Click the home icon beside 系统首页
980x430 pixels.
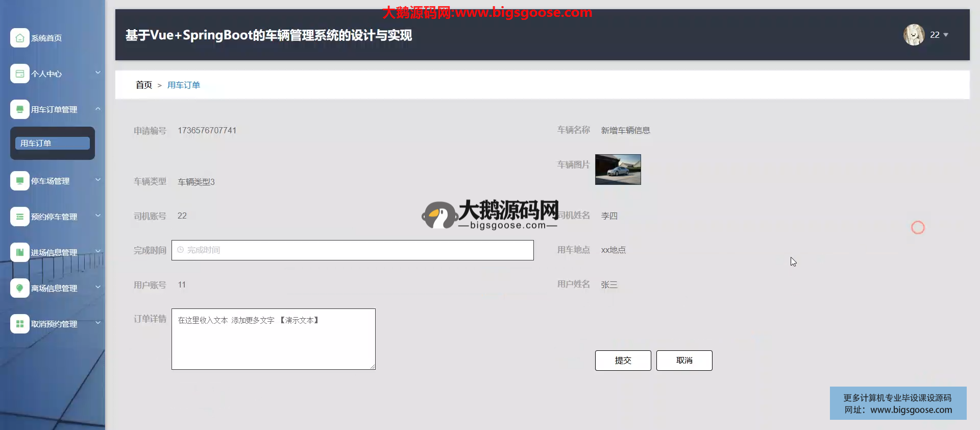click(x=19, y=38)
